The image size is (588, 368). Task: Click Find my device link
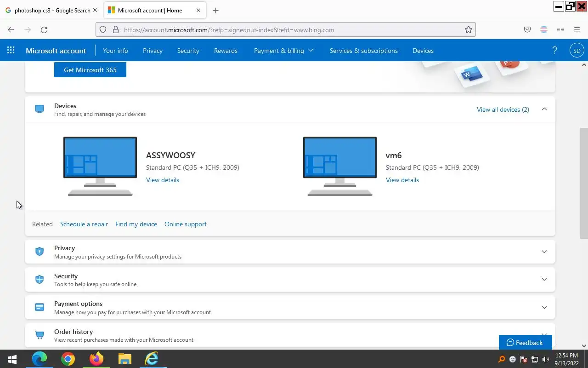tap(136, 224)
